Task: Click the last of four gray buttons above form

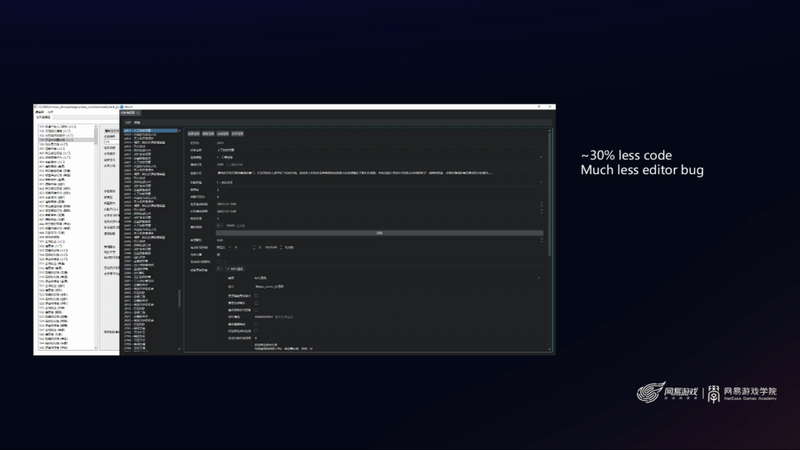Action: (238, 134)
